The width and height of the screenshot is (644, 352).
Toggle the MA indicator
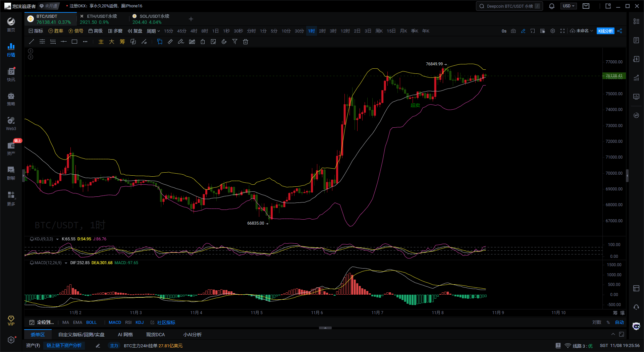(x=66, y=322)
